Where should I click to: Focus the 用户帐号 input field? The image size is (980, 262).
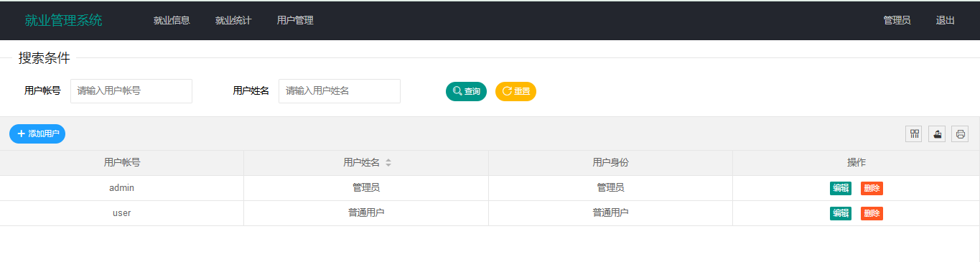point(131,91)
